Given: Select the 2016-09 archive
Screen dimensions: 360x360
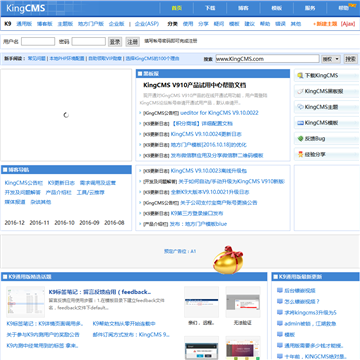Looking at the screenshot, I should click(x=89, y=223).
